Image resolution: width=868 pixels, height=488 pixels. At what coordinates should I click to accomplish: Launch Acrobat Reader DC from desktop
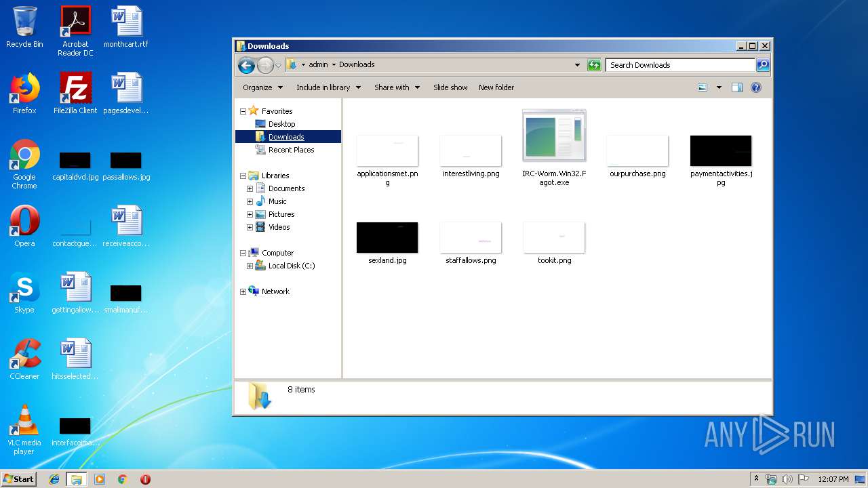coord(75,30)
